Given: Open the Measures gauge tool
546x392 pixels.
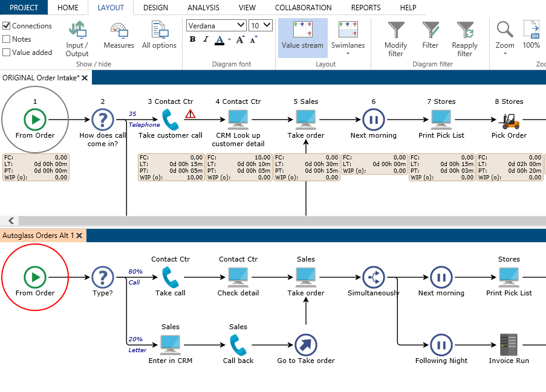Looking at the screenshot, I should click(x=119, y=30).
